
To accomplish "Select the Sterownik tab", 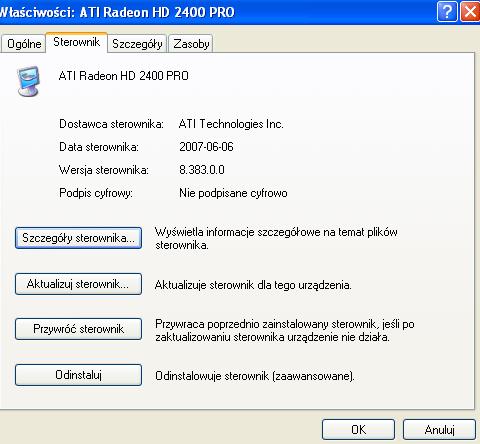I will 77,42.
